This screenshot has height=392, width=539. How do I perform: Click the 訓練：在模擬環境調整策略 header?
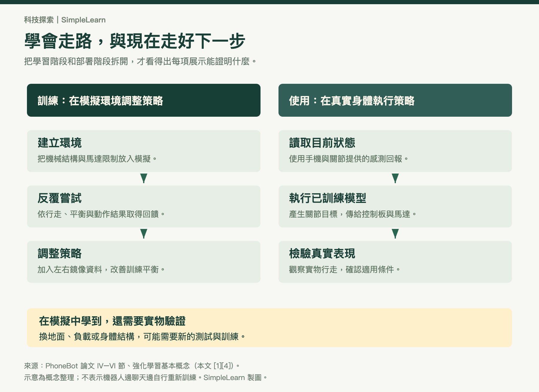point(144,100)
